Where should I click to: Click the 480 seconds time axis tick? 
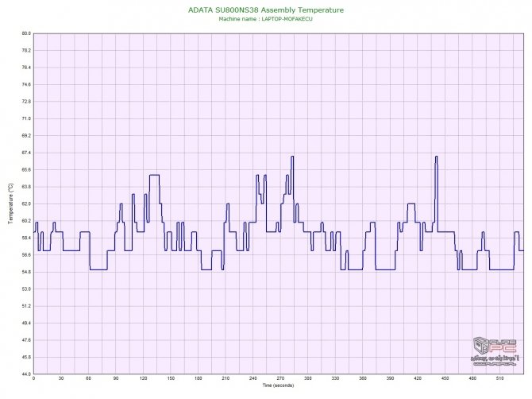coord(472,378)
